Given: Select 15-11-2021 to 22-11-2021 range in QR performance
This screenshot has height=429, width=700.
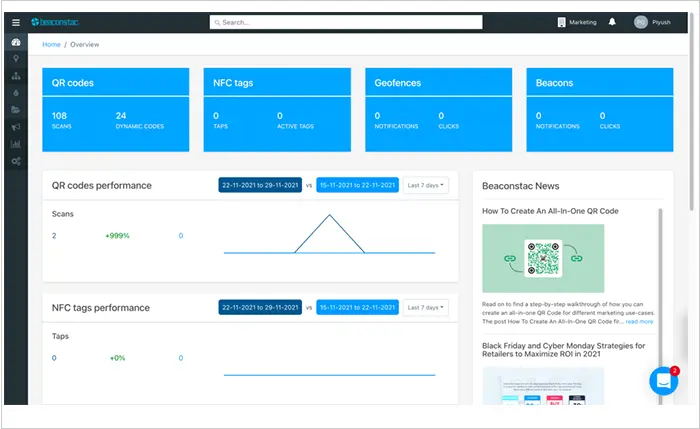Looking at the screenshot, I should coord(358,185).
